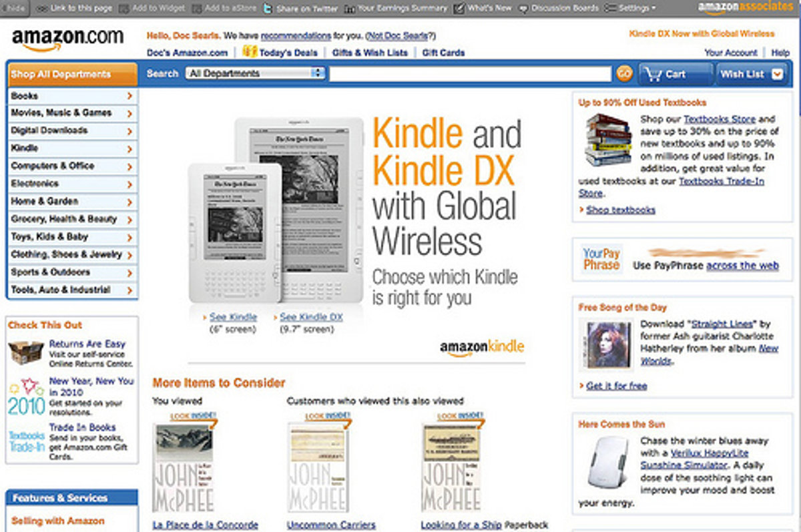This screenshot has height=532, width=801.
Task: Click the See Kindle DX link
Action: (311, 317)
